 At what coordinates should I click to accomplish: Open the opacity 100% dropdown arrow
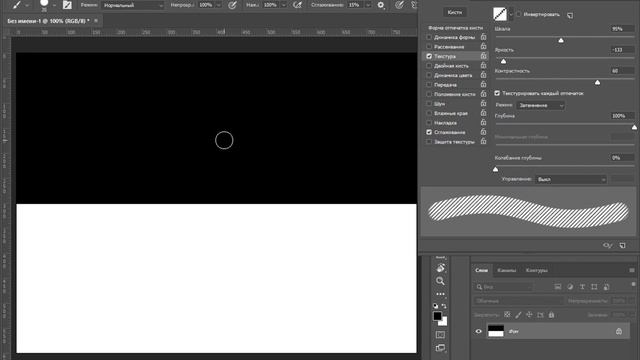tap(218, 5)
